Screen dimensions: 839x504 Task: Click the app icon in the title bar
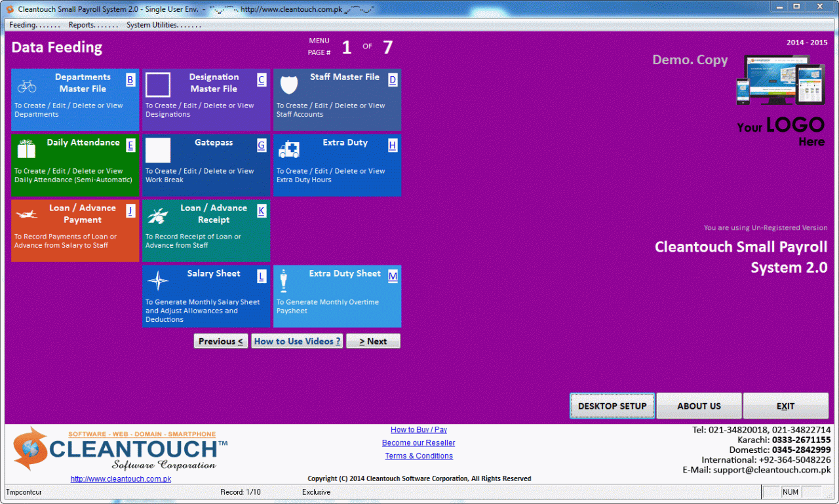click(10, 9)
